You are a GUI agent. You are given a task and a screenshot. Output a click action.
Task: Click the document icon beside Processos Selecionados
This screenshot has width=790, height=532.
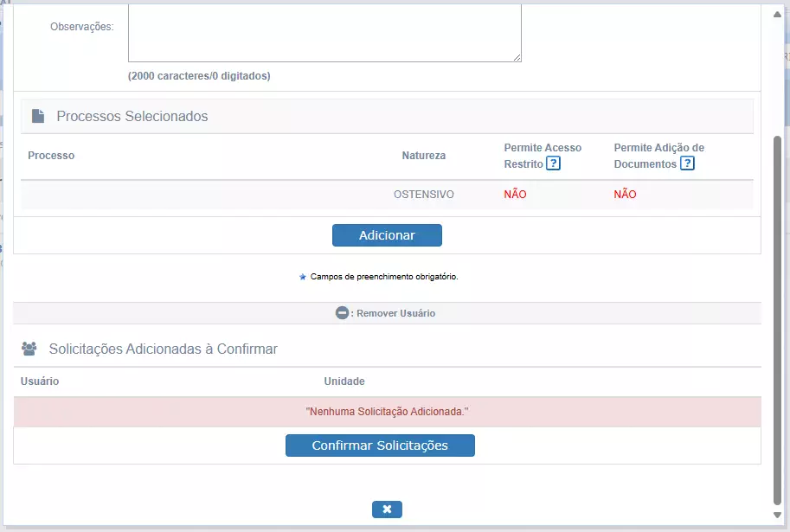coord(38,116)
